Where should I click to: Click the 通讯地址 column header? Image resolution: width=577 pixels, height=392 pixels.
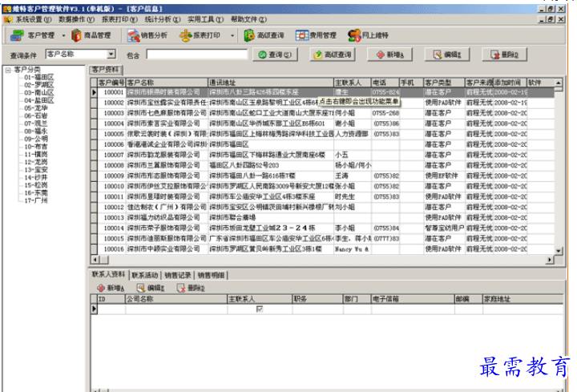pos(271,83)
